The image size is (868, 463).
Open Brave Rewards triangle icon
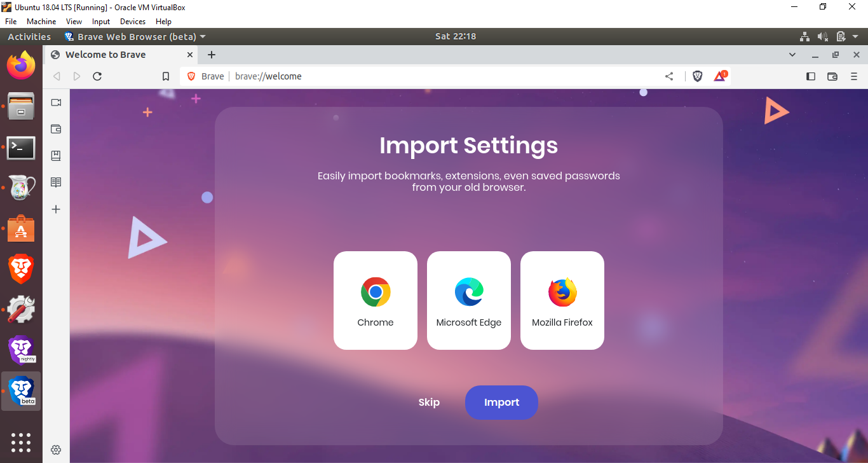pyautogui.click(x=720, y=76)
